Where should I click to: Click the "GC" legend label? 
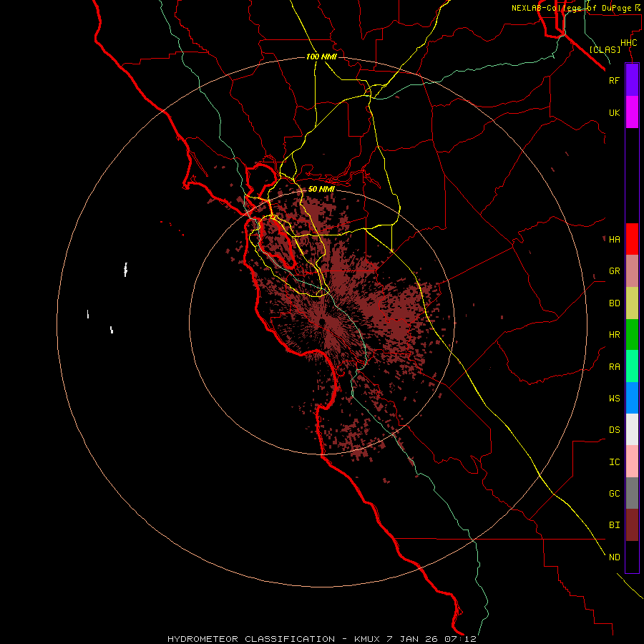pyautogui.click(x=614, y=494)
